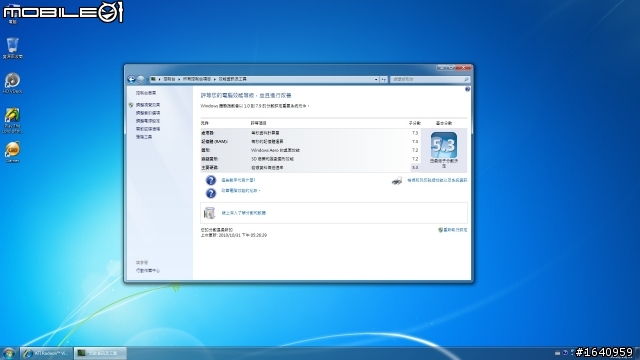Open the tips for improving performance link

(x=240, y=191)
